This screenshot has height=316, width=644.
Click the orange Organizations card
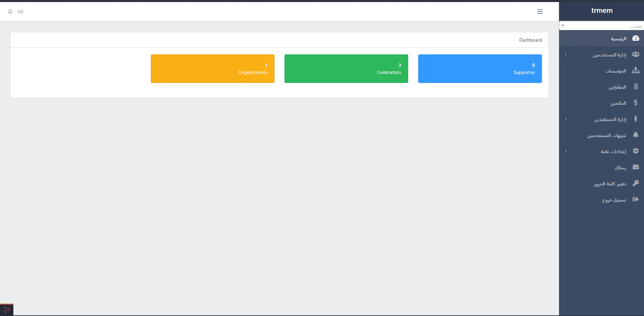tap(213, 68)
